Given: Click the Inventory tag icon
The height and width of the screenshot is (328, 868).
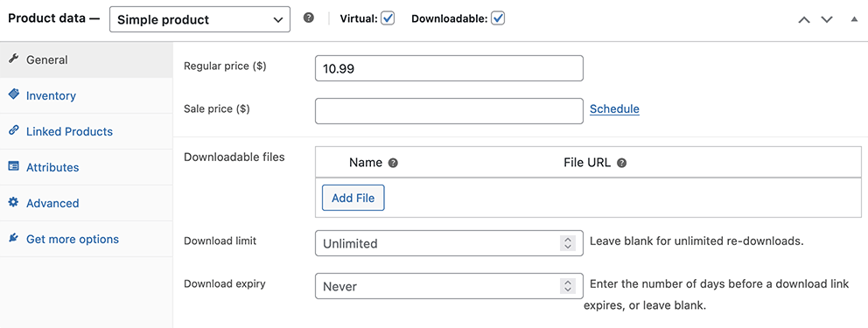Looking at the screenshot, I should tap(14, 94).
